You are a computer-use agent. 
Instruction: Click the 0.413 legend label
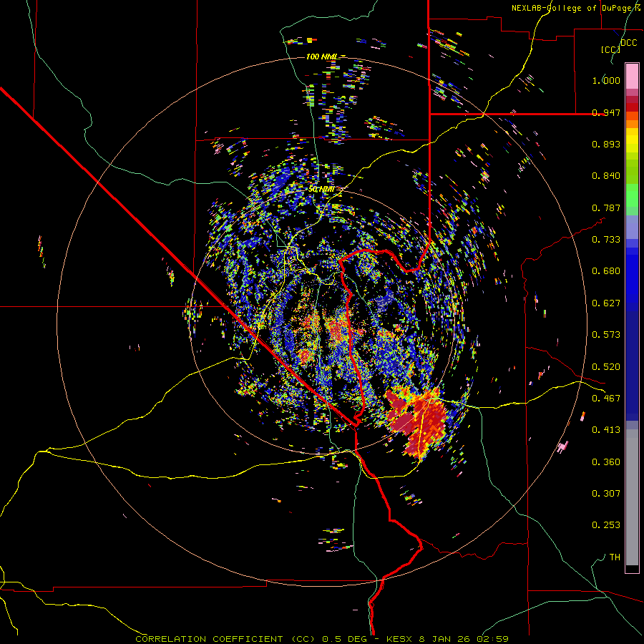[x=606, y=430]
